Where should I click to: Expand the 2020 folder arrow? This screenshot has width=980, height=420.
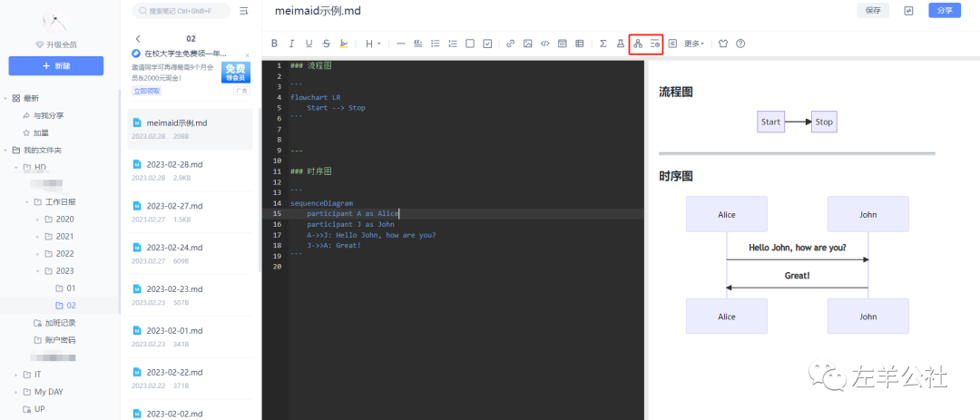tap(38, 220)
